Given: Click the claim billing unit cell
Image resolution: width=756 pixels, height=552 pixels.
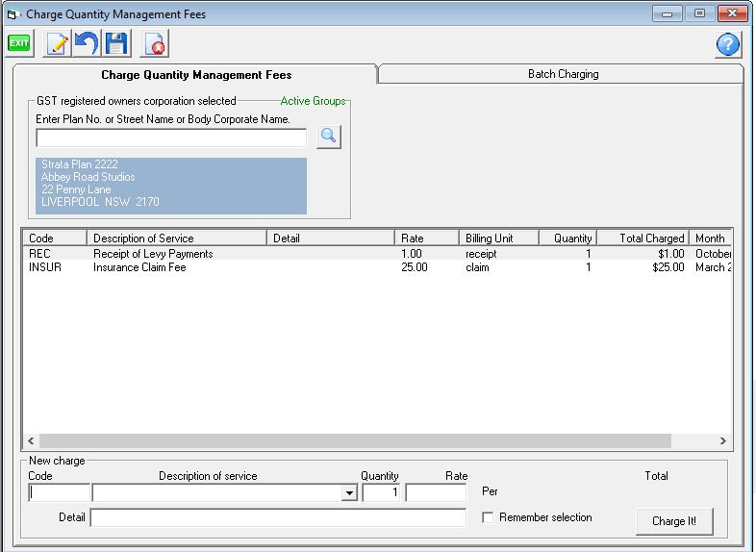Looking at the screenshot, I should click(477, 267).
